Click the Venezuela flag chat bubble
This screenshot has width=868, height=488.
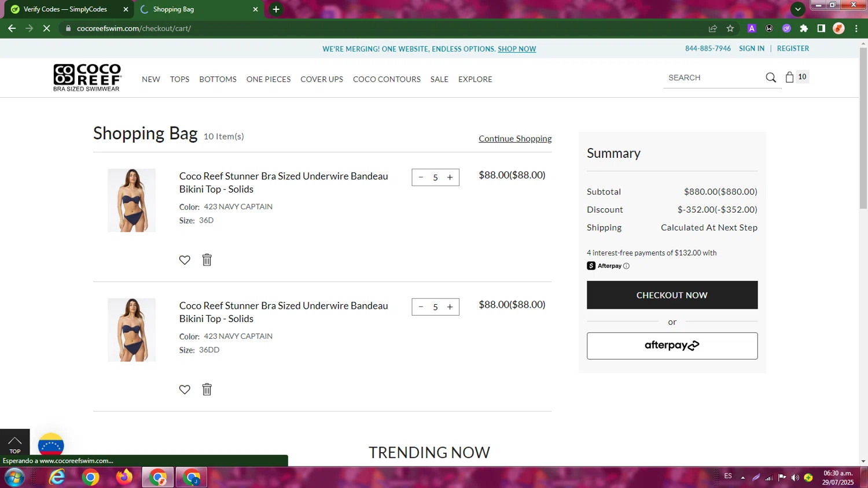(x=51, y=445)
